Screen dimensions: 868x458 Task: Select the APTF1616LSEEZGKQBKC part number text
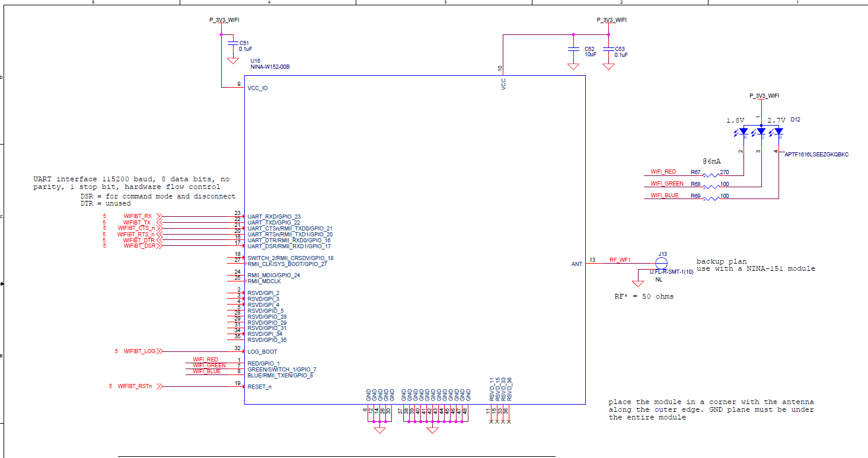coord(815,153)
